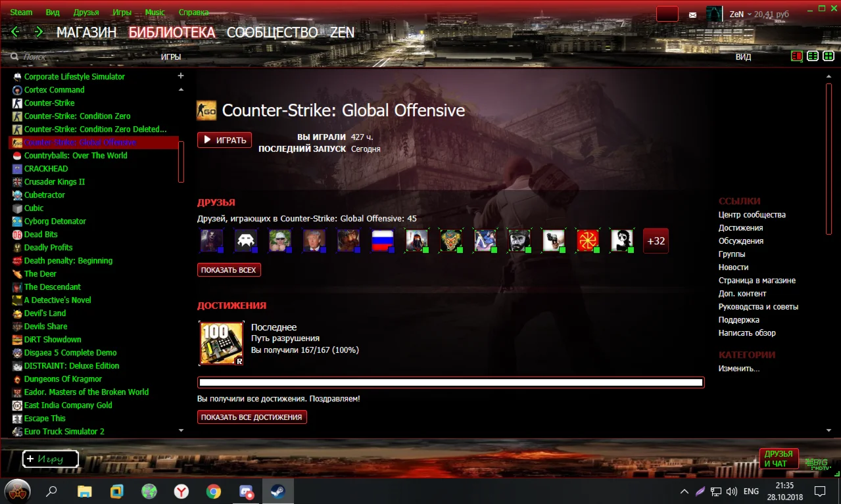The image size is (841, 504).
Task: Open the Steam menu
Action: tap(21, 12)
